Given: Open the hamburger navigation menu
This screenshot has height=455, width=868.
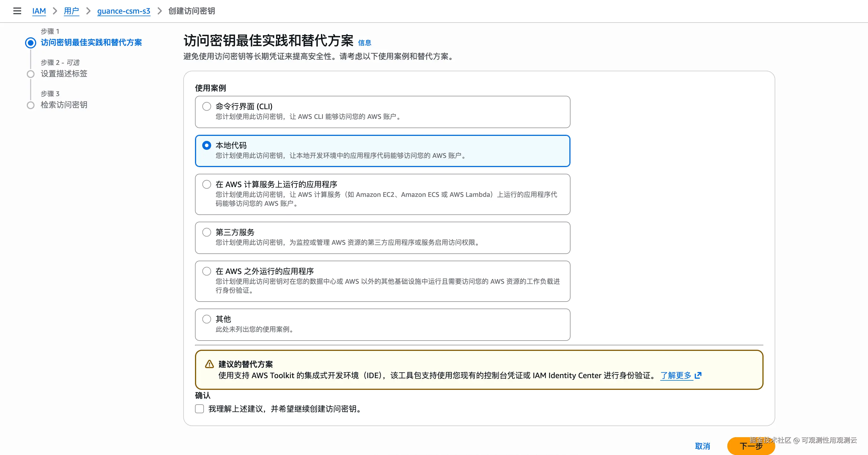Looking at the screenshot, I should point(17,11).
